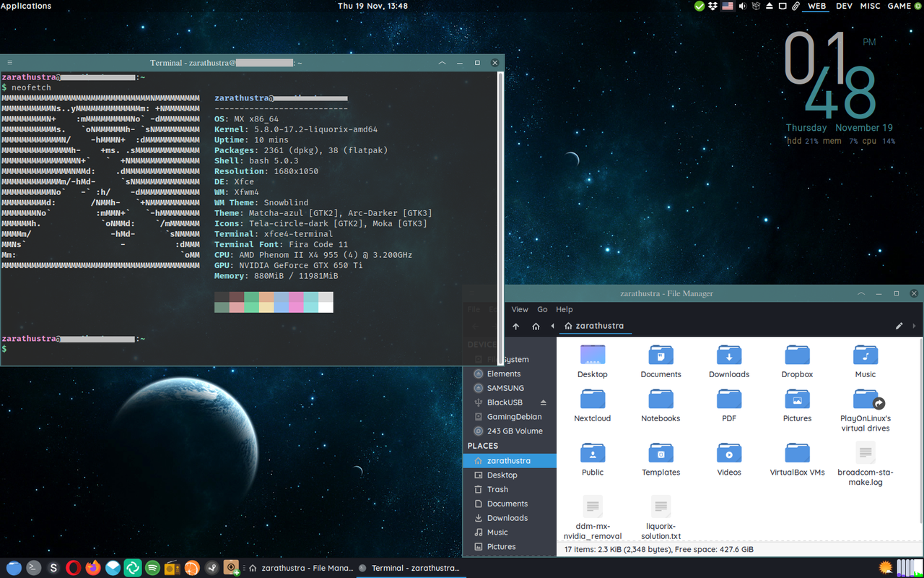This screenshot has width=924, height=578.
Task: Click the package box updater tray icon
Action: click(x=756, y=6)
